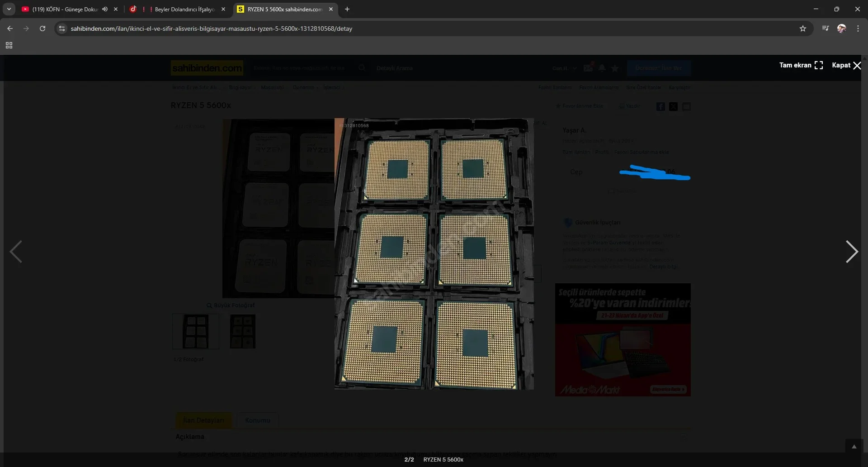
Task: Bookmark this page with the star
Action: click(x=803, y=29)
